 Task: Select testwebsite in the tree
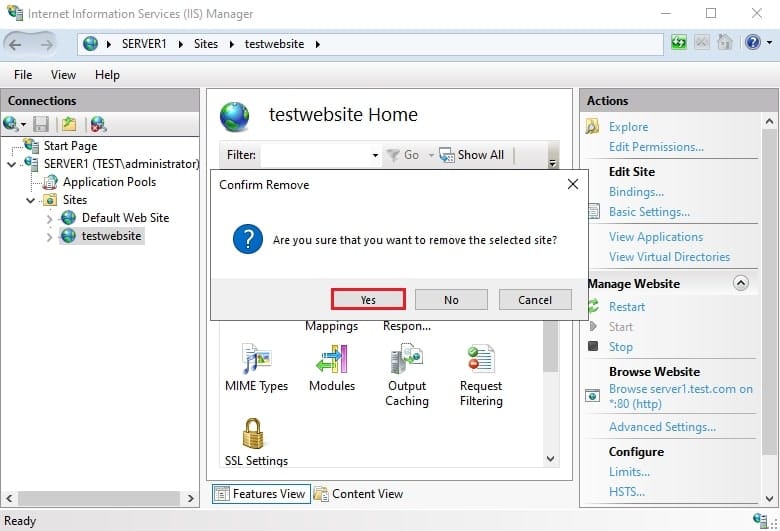[x=111, y=236]
